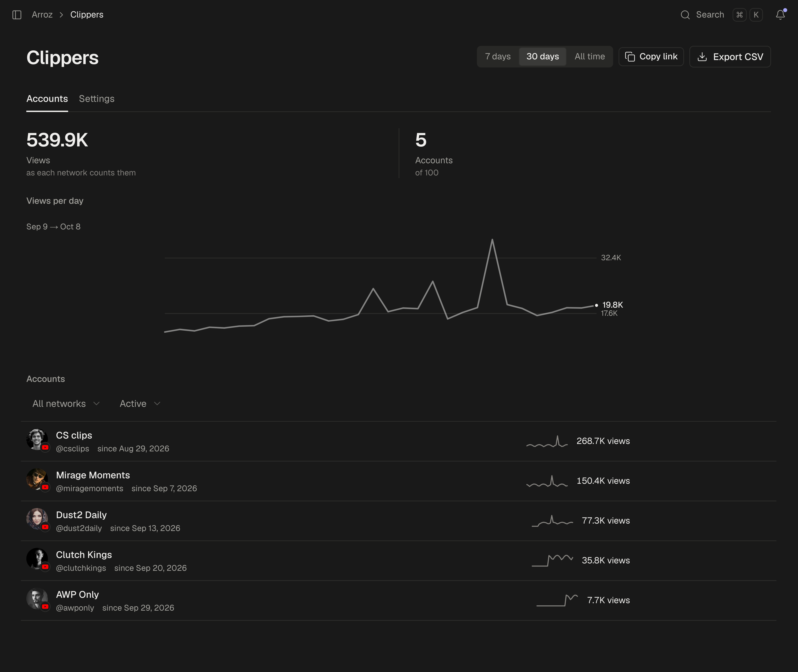Click the 7.7K views value

click(608, 600)
